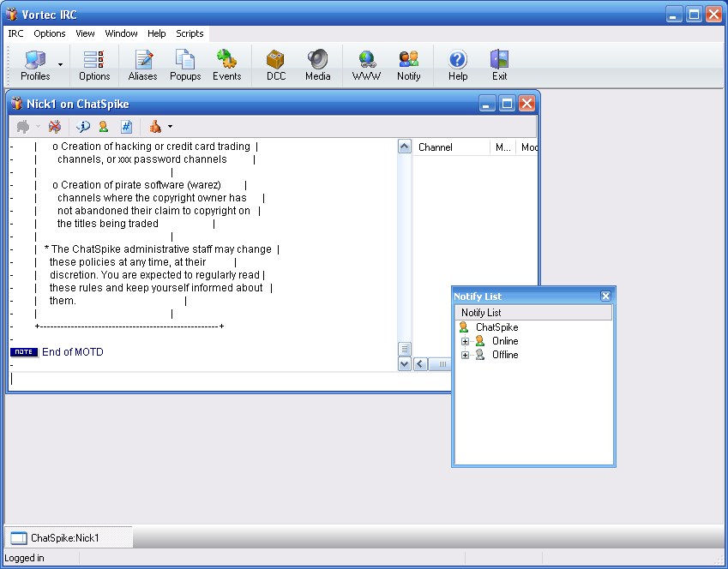Click the disconnect plug icon with red X

pyautogui.click(x=55, y=126)
